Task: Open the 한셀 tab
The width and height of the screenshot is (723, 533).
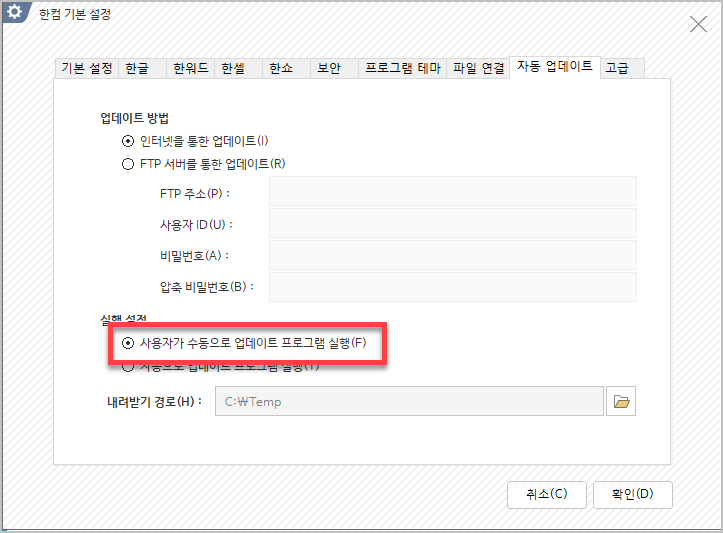Action: (238, 69)
